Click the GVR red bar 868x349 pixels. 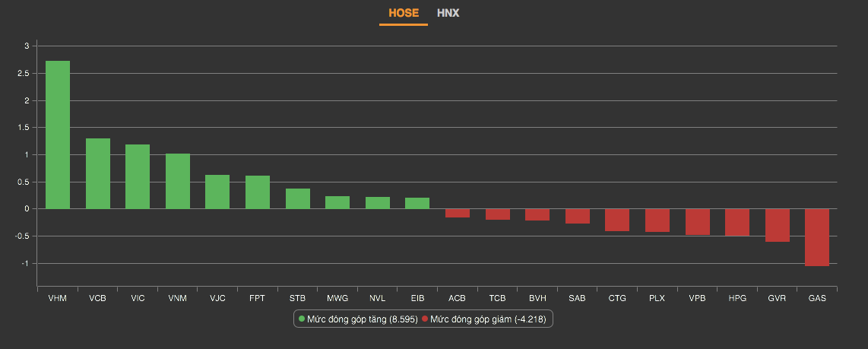pos(778,225)
